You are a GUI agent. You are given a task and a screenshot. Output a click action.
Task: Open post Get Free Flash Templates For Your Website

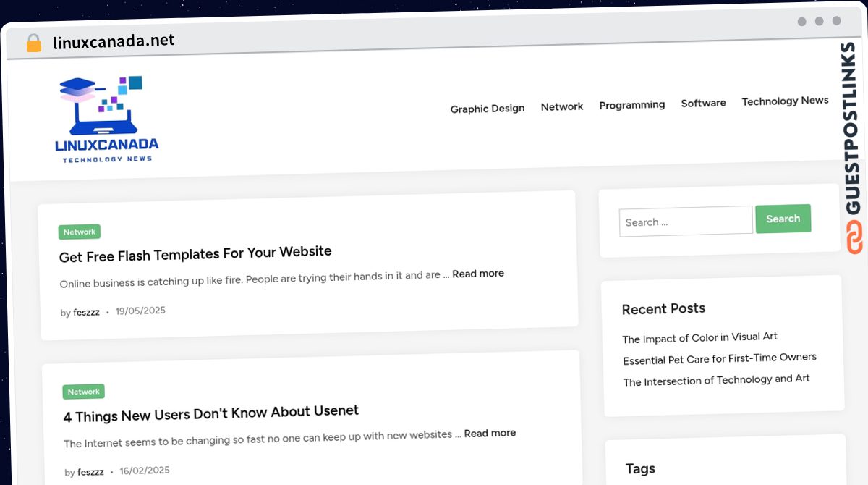click(195, 254)
